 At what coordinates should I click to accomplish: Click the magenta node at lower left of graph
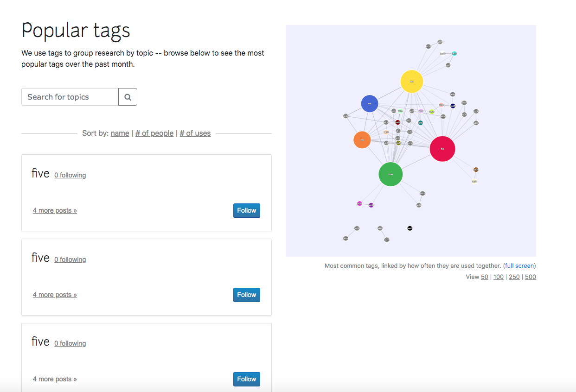pyautogui.click(x=361, y=202)
